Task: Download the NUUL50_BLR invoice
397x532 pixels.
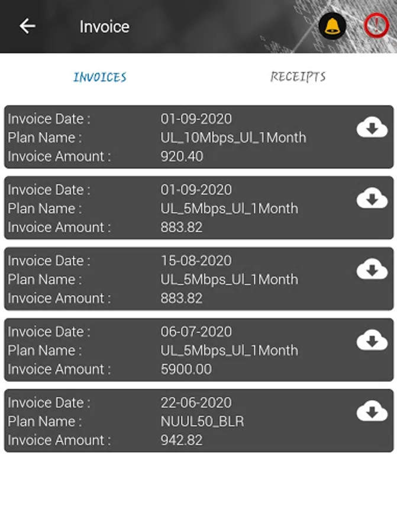Action: point(372,411)
